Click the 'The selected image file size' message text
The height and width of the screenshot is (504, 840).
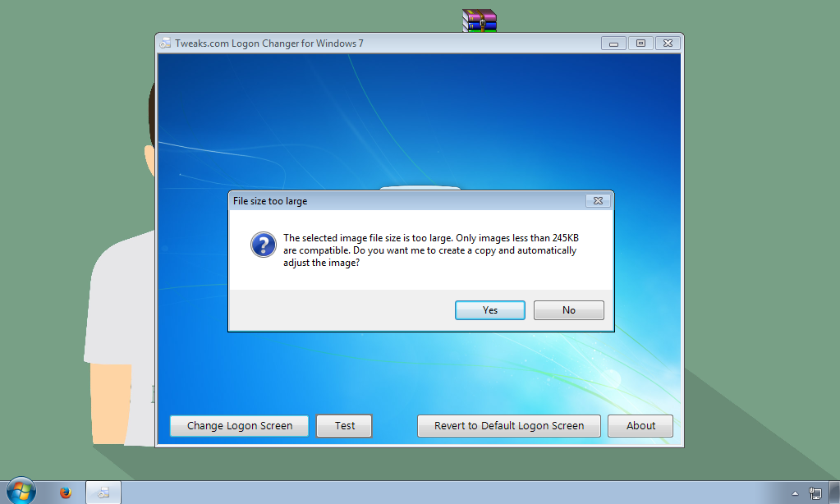pos(431,250)
